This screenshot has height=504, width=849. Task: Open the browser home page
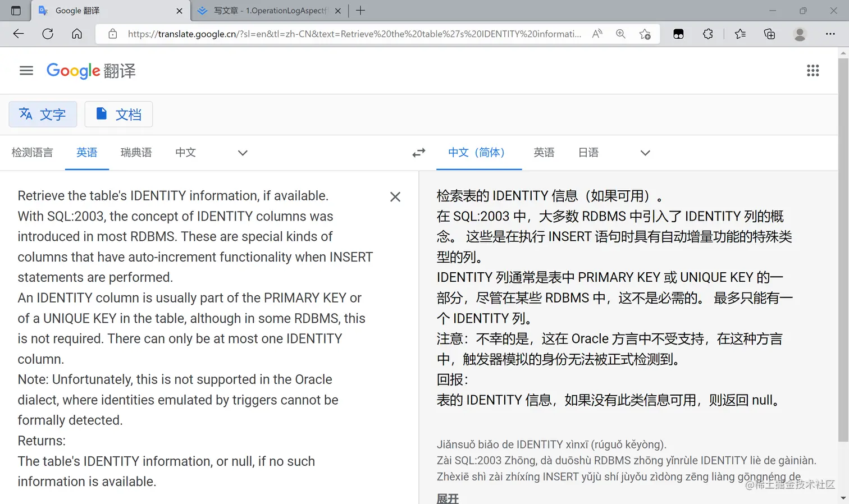(77, 34)
